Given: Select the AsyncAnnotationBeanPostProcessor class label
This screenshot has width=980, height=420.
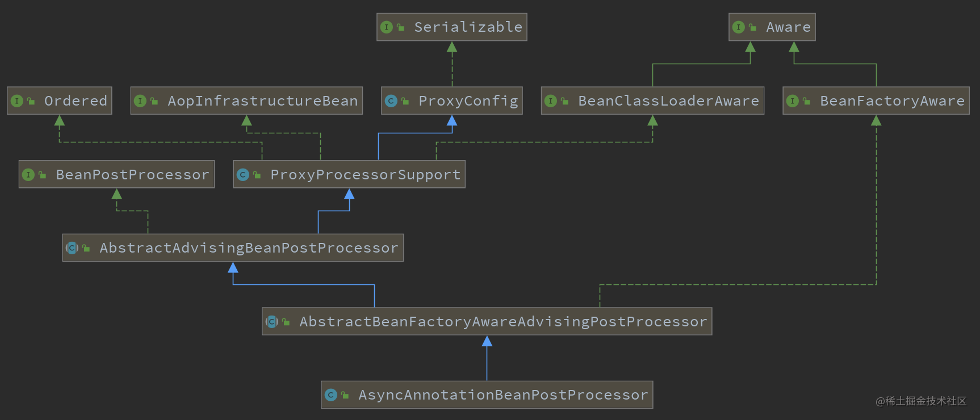Looking at the screenshot, I should [503, 395].
